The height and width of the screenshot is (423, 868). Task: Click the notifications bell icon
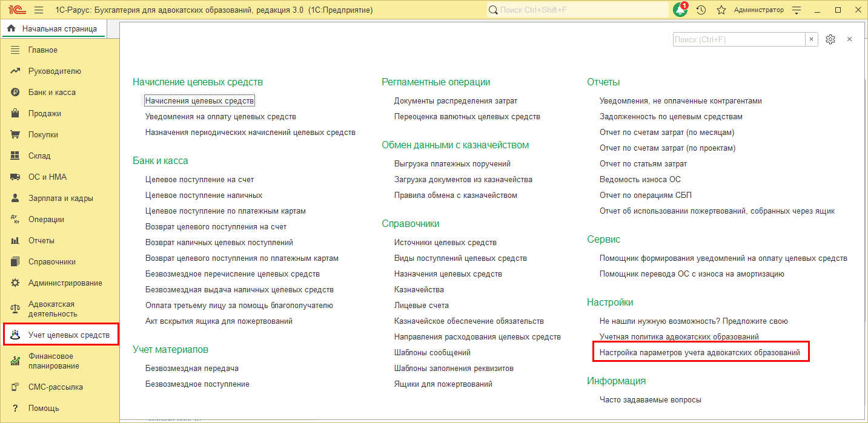tap(680, 10)
